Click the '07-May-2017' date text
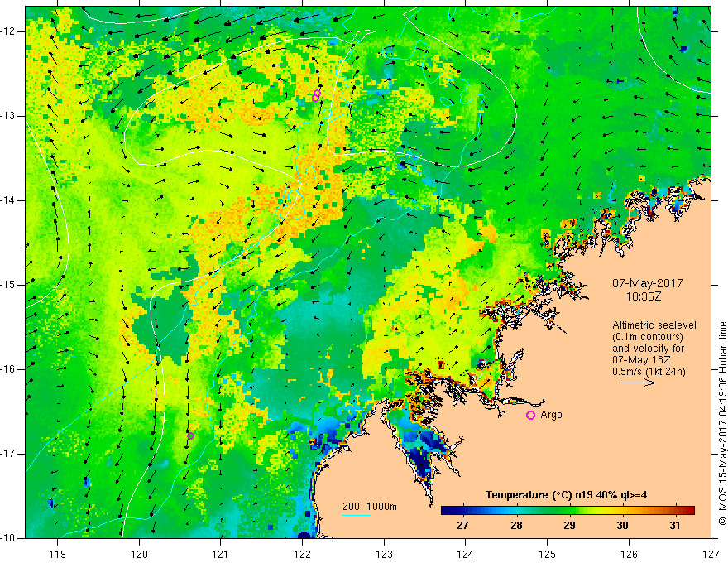This screenshot has width=728, height=563. 647,283
